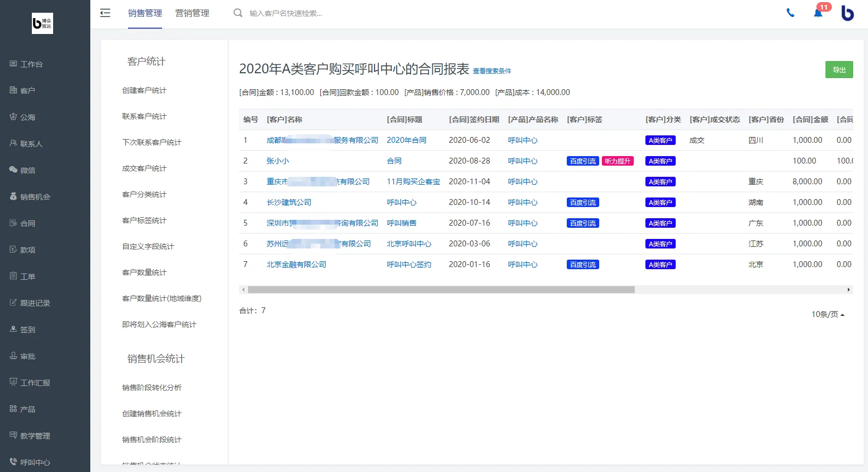Select 客户数量统计 menu entry

click(144, 272)
